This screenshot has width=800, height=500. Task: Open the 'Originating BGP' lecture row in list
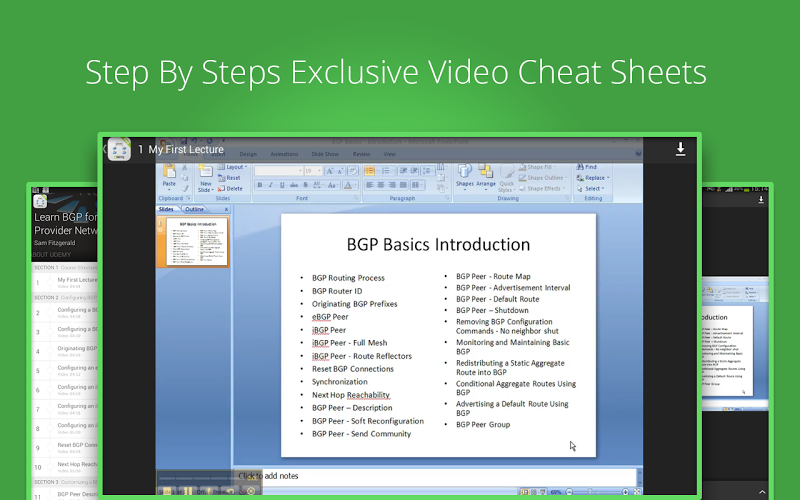tap(65, 351)
